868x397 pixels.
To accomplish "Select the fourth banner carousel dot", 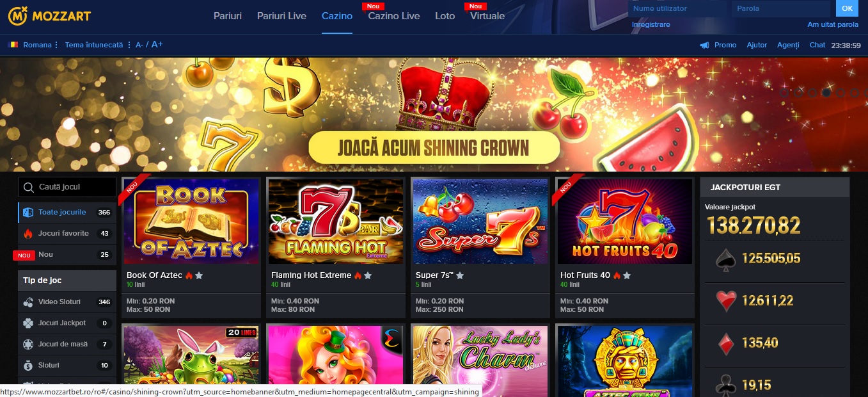I will tap(827, 92).
